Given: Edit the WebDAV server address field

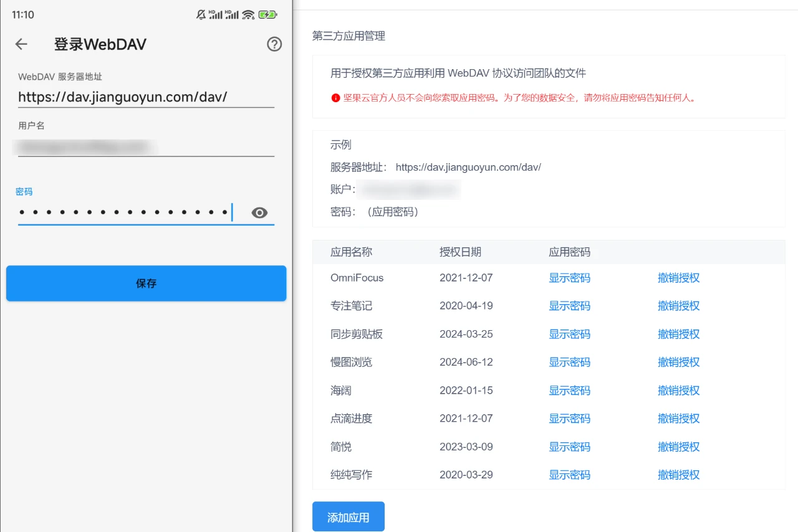Looking at the screenshot, I should click(x=146, y=97).
